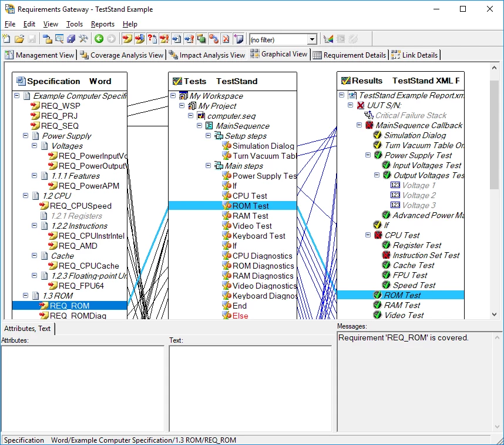Click the Word icon in Specification header
The image size is (504, 445).
pyautogui.click(x=21, y=81)
